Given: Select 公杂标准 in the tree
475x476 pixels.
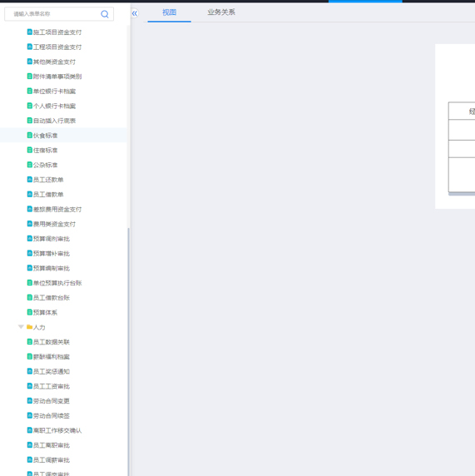Looking at the screenshot, I should [45, 165].
